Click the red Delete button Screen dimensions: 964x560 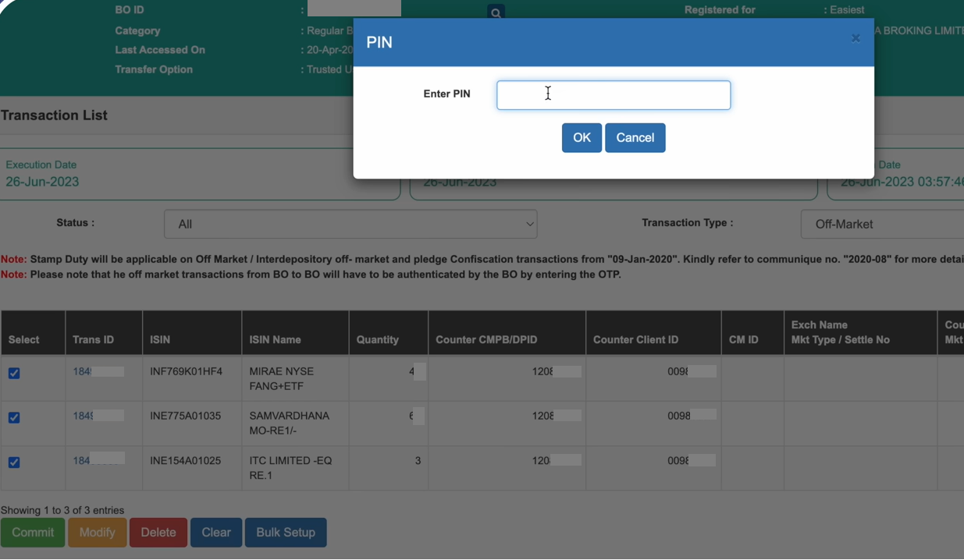[x=158, y=533]
